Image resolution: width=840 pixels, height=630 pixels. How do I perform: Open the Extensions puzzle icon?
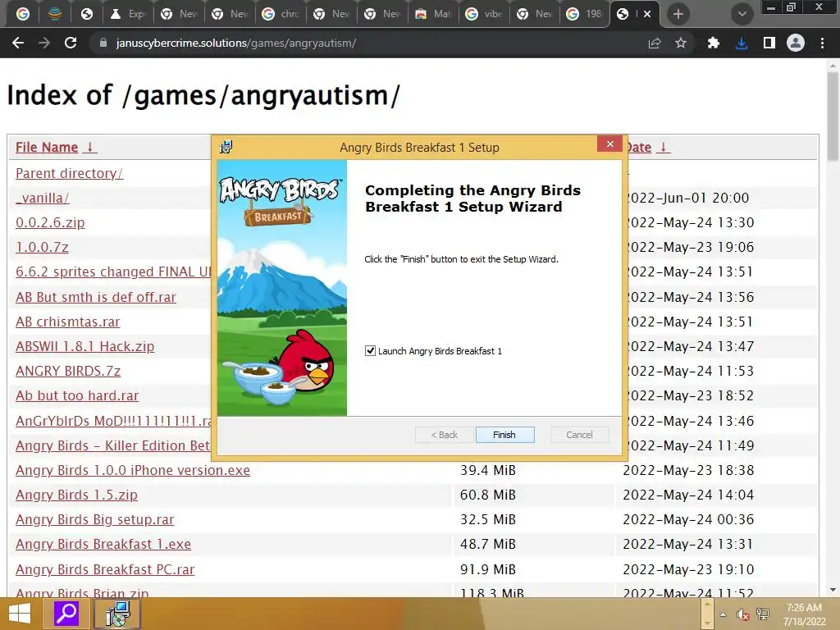(x=713, y=43)
